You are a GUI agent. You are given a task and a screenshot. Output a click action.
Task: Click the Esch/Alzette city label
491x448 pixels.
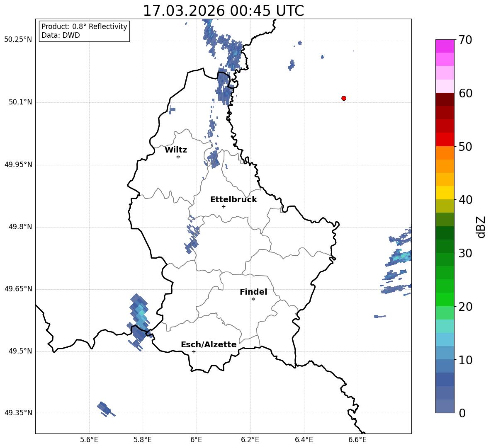coord(209,344)
